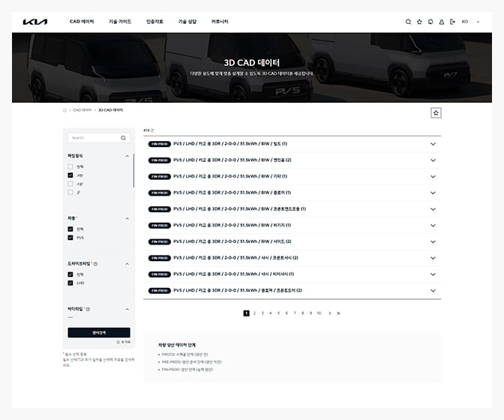Open favorites star in the header
This screenshot has width=504, height=420.
419,22
